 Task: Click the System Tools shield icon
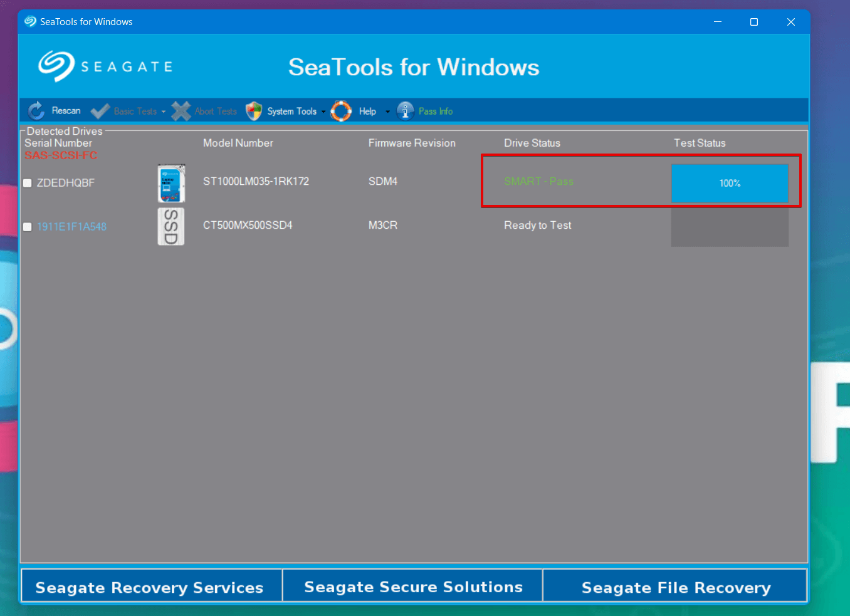254,111
